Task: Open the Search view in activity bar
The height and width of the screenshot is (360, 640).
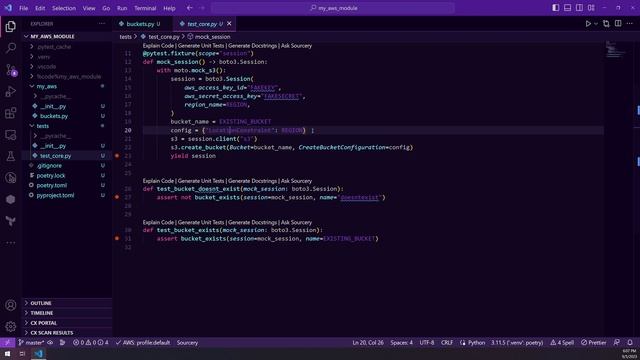Action: tap(11, 48)
